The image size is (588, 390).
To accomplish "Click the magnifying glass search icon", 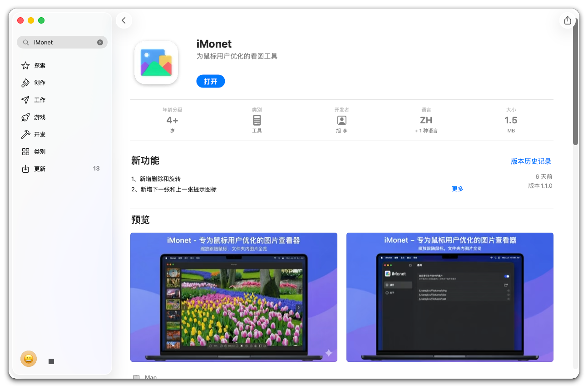I will click(25, 42).
